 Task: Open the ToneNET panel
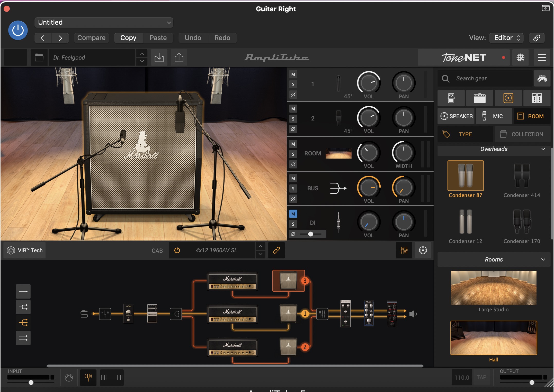[x=464, y=58]
